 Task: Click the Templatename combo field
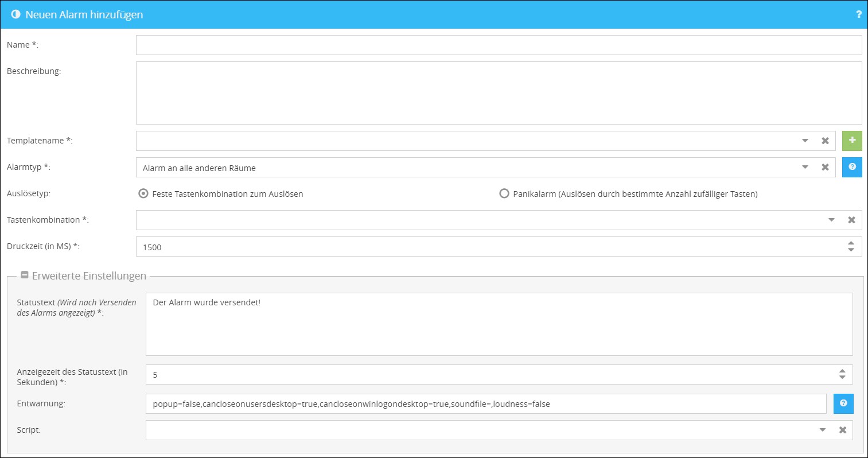[x=485, y=141]
